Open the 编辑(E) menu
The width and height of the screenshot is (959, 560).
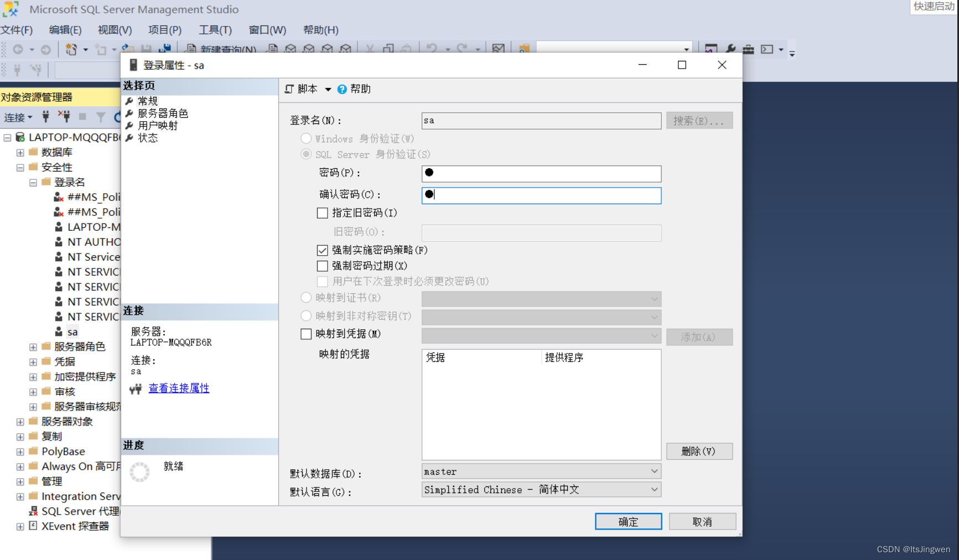pos(65,30)
